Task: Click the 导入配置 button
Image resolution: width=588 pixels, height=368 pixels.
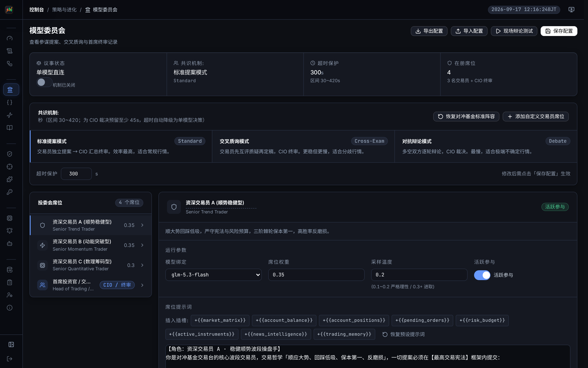Action: 469,31
